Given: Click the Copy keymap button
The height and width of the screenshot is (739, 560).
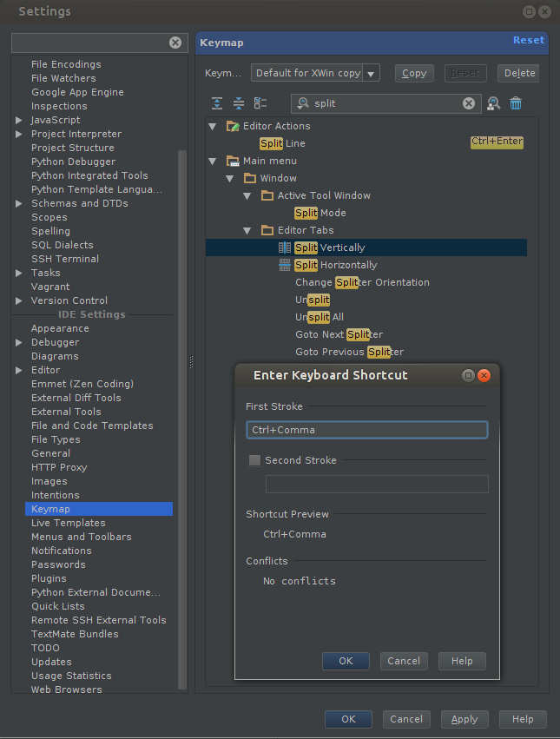Looking at the screenshot, I should pyautogui.click(x=414, y=73).
